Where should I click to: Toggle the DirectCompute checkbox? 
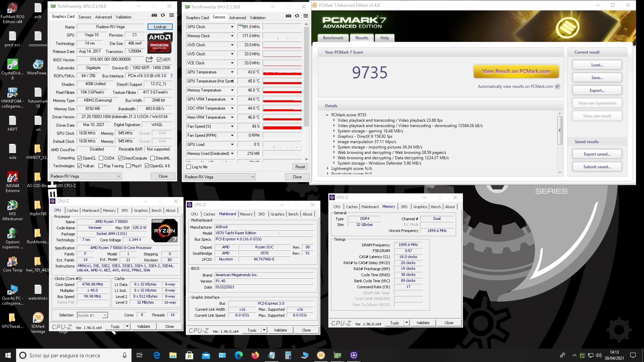(x=120, y=158)
